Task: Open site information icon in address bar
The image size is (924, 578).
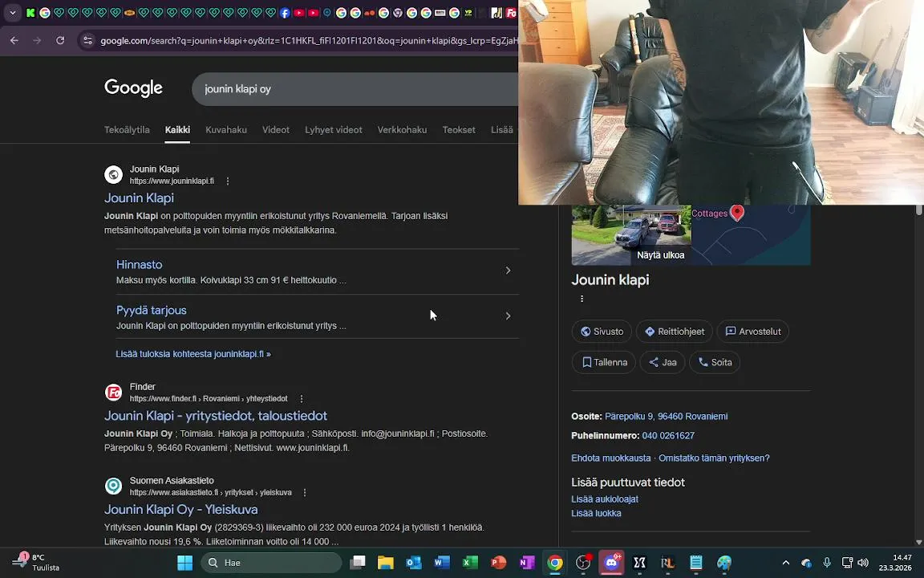Action: 87,41
